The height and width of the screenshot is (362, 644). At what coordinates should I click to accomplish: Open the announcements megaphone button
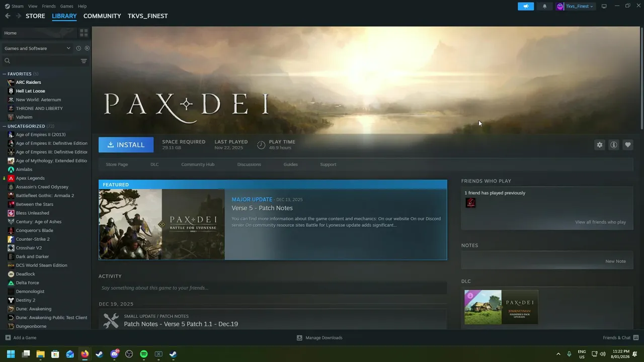point(526,6)
